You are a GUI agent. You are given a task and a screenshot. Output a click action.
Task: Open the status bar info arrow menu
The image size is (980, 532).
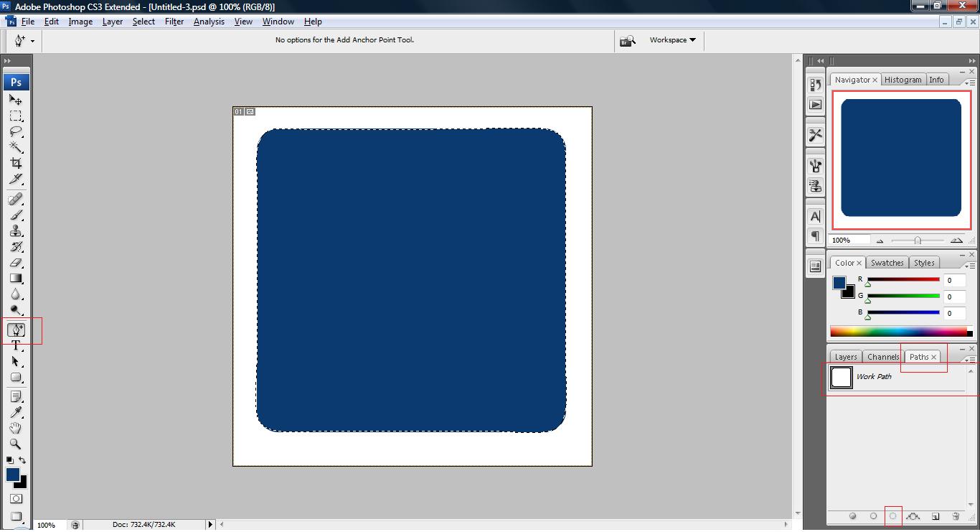pos(210,525)
